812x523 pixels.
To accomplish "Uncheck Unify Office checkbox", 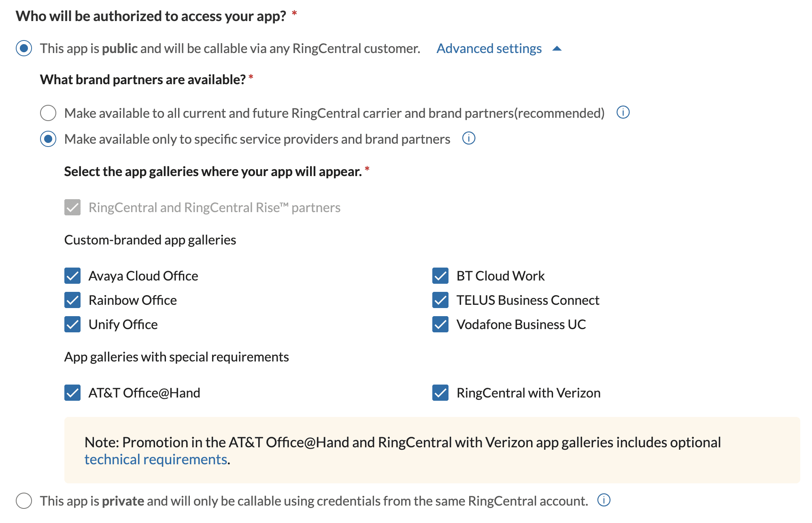I will pos(72,324).
